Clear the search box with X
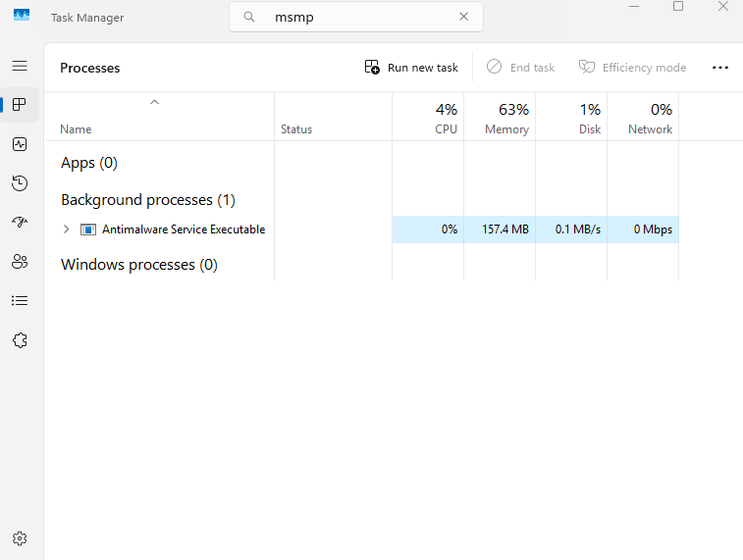743x560 pixels. point(463,17)
